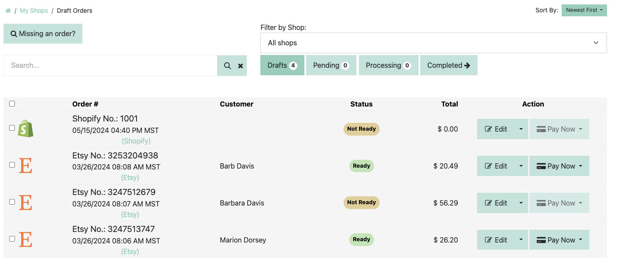Click (Etsy) link under order 3247513747
The image size is (644, 272).
pyautogui.click(x=130, y=251)
